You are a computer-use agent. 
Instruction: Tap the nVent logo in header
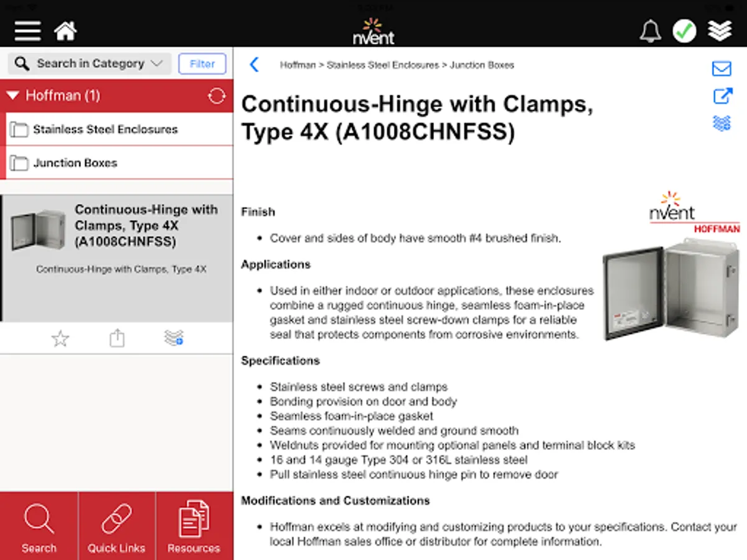click(x=374, y=31)
